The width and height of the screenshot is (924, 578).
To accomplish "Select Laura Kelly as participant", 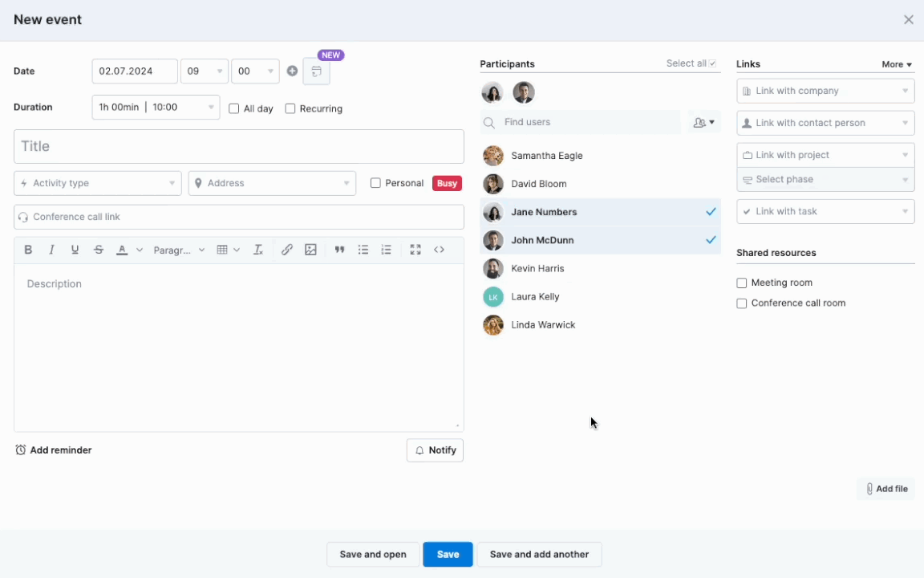I will point(600,297).
